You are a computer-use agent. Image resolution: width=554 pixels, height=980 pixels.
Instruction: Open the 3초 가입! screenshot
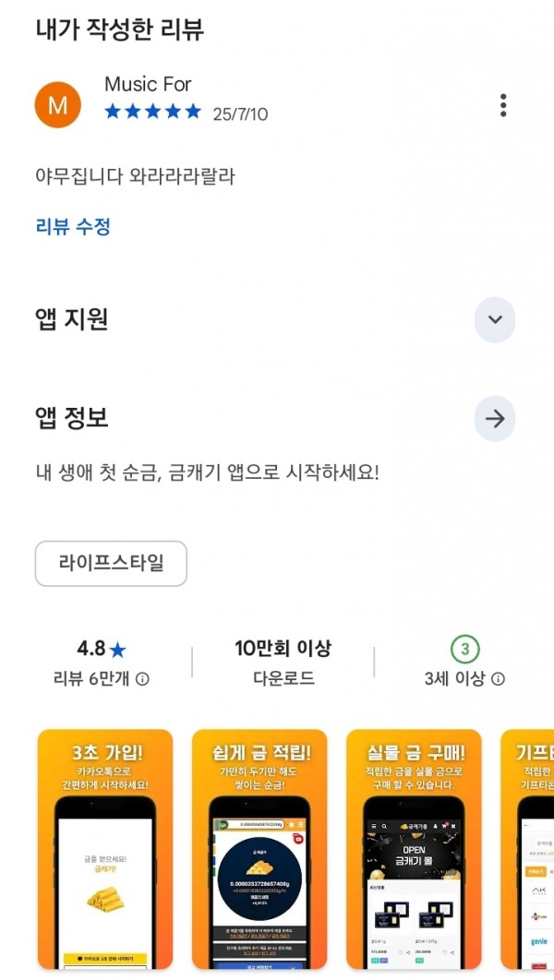coord(105,849)
